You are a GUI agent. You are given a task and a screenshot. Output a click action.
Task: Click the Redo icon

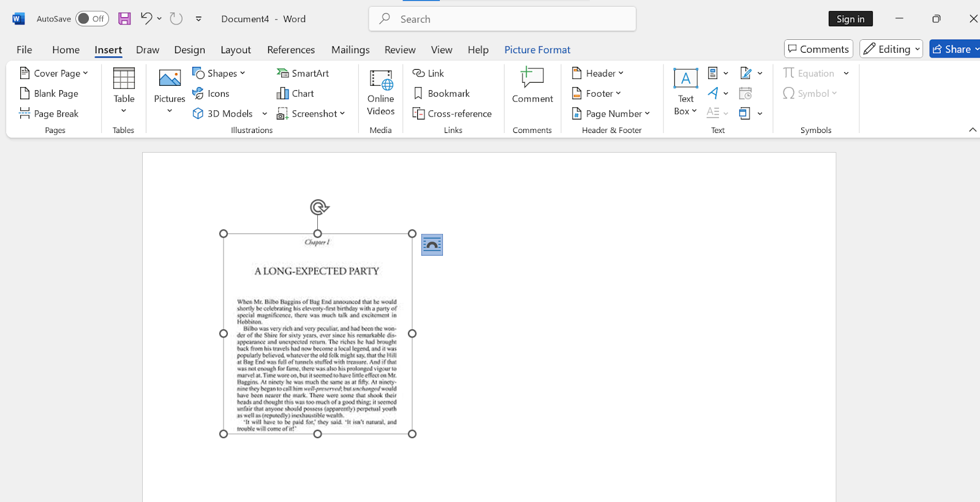pos(176,18)
